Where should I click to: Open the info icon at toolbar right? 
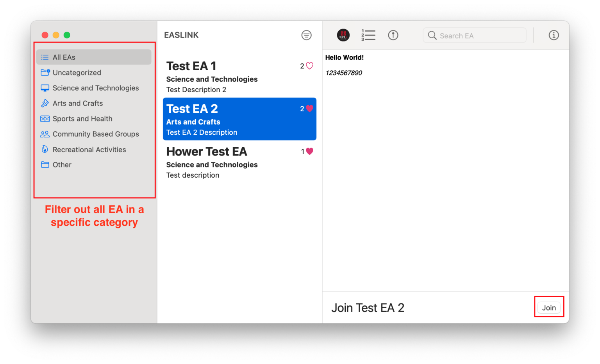pos(554,35)
